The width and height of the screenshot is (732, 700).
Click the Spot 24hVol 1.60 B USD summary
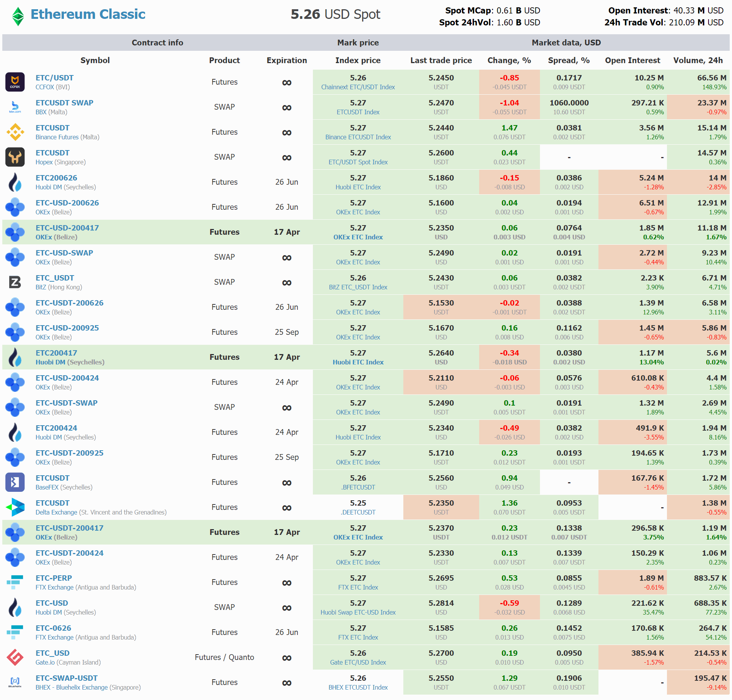(490, 22)
